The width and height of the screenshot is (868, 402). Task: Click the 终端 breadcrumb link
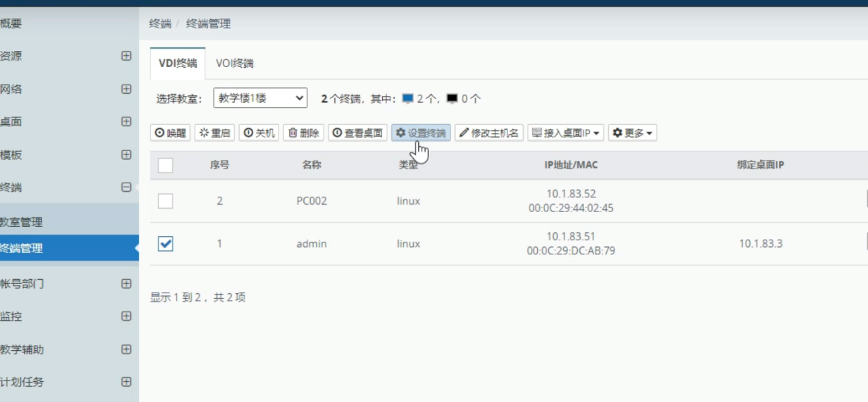(x=160, y=24)
